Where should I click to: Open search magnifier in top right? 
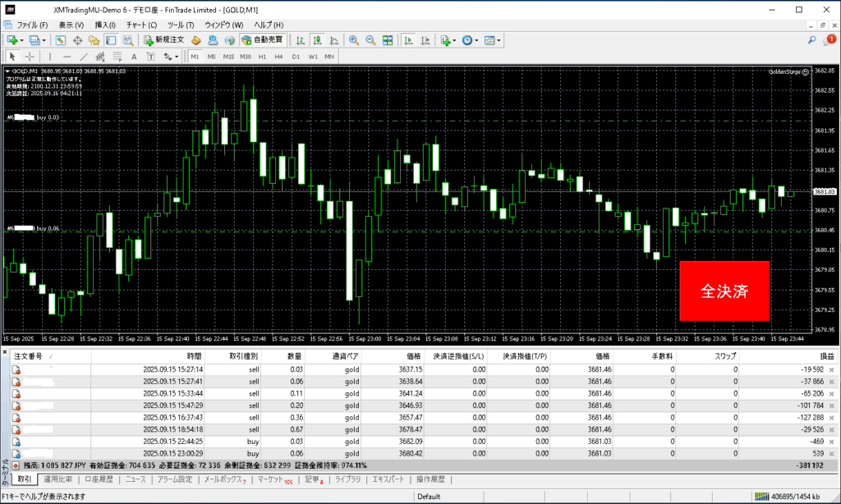click(812, 39)
